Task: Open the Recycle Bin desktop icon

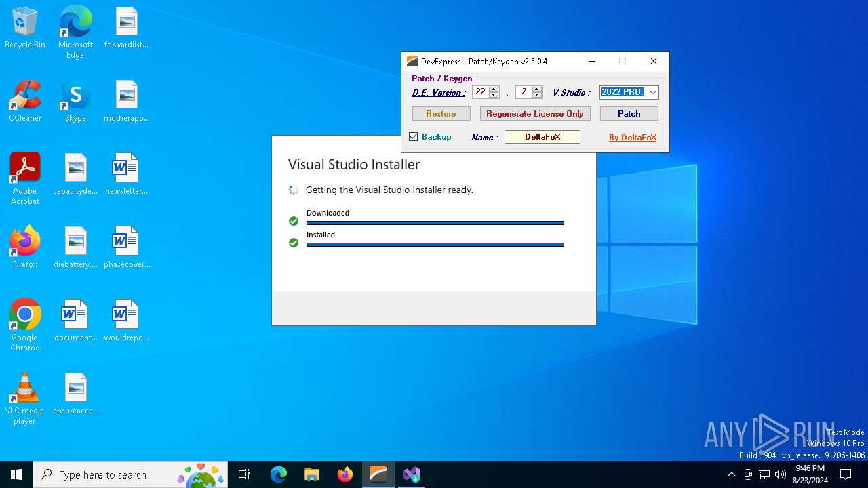Action: pos(25,28)
